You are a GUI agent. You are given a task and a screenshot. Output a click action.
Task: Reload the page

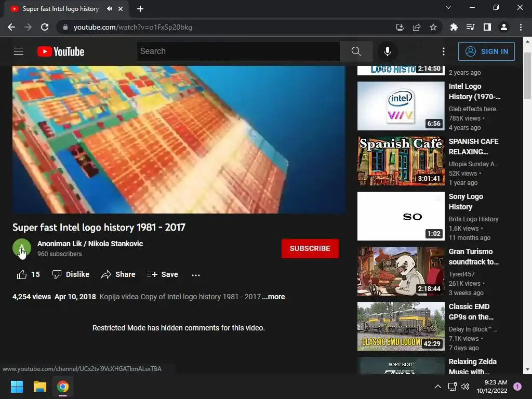(45, 27)
